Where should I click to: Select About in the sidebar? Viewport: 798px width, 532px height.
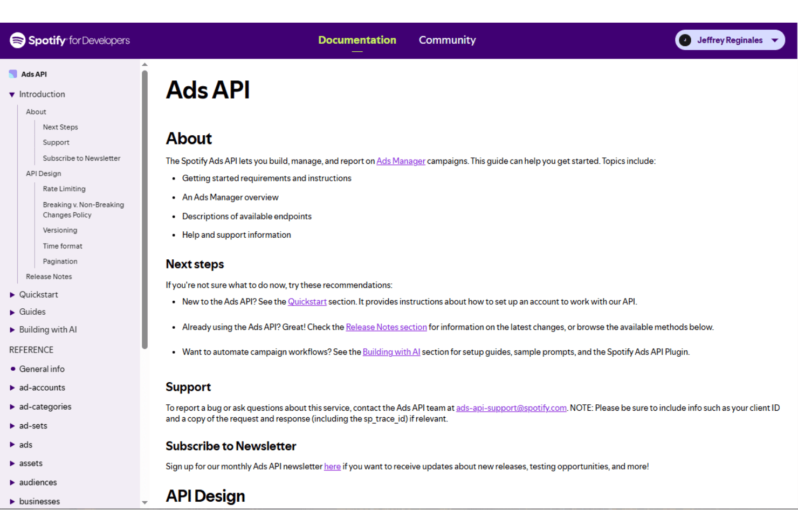tap(36, 112)
